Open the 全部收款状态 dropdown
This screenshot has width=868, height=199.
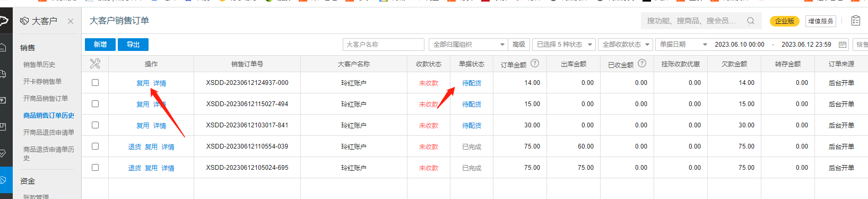pos(626,45)
